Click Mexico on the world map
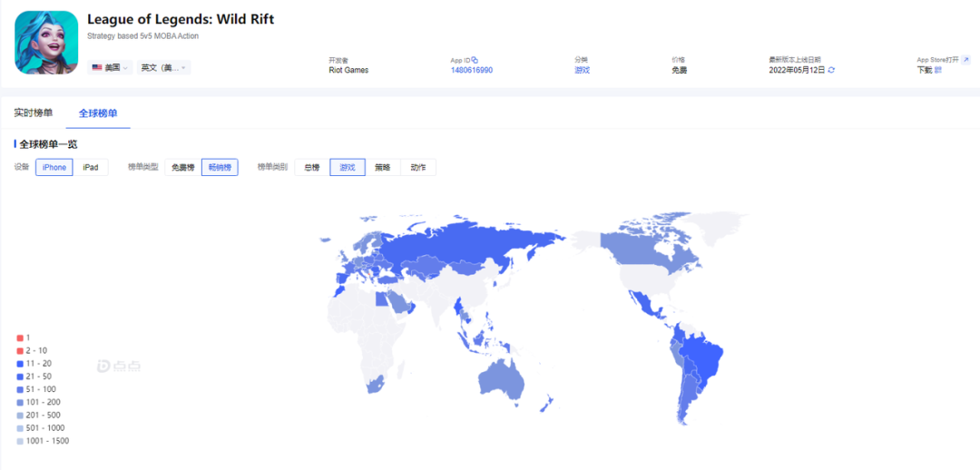980x470 pixels. click(x=647, y=304)
